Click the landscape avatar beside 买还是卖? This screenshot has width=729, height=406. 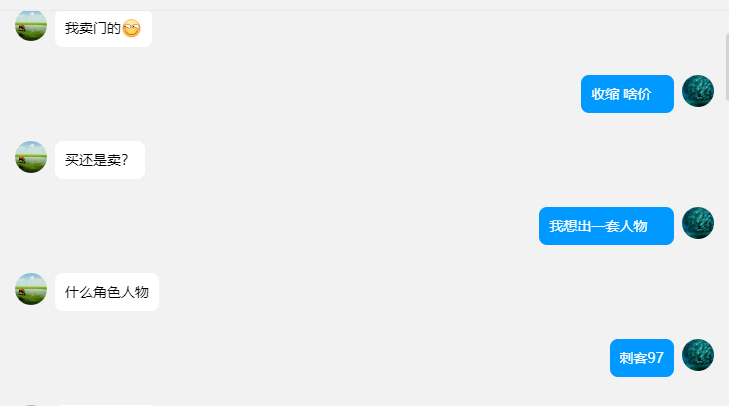point(31,157)
